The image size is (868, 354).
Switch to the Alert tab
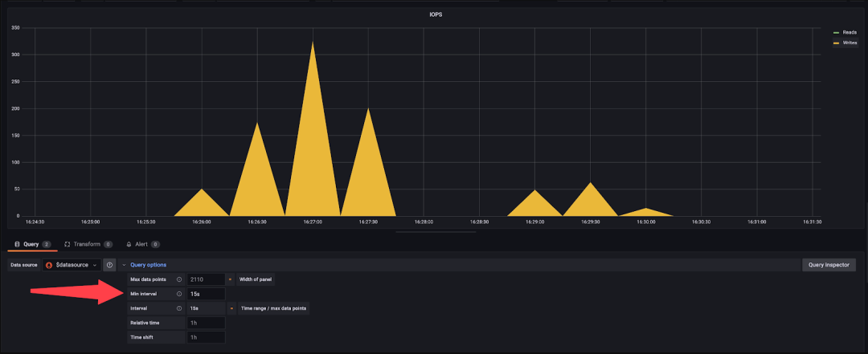143,244
